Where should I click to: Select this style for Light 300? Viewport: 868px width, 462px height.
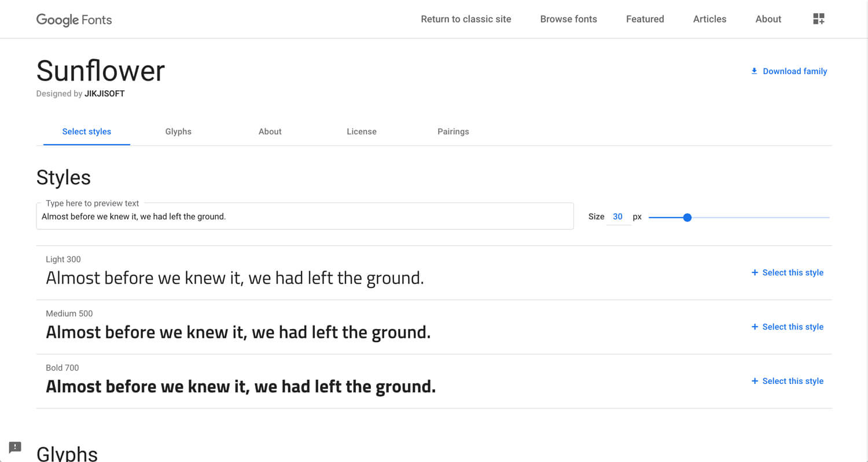[787, 272]
